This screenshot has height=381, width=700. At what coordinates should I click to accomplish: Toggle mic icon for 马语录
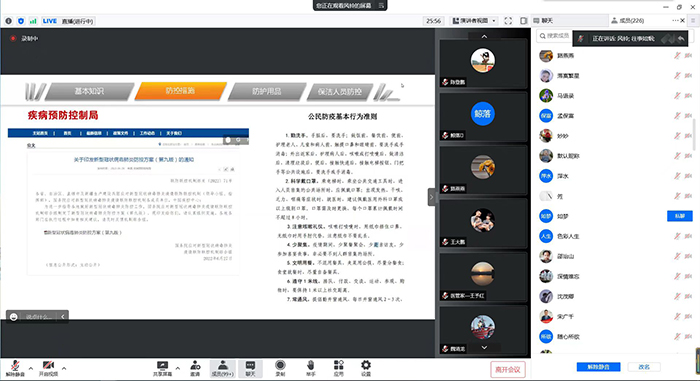(677, 96)
